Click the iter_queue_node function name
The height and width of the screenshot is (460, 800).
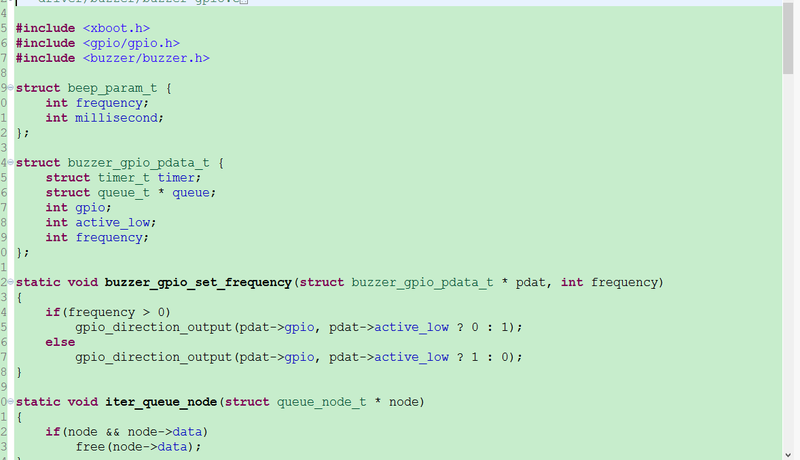pyautogui.click(x=161, y=402)
